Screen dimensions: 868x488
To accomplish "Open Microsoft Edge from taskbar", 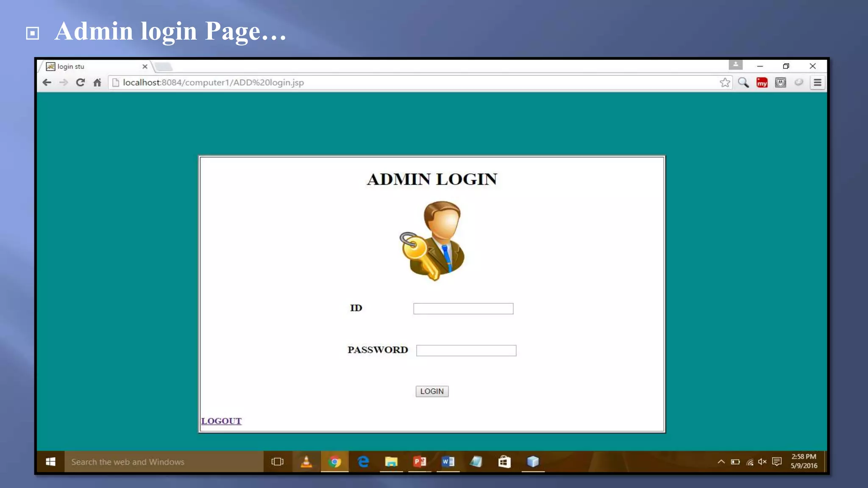I will pyautogui.click(x=363, y=462).
